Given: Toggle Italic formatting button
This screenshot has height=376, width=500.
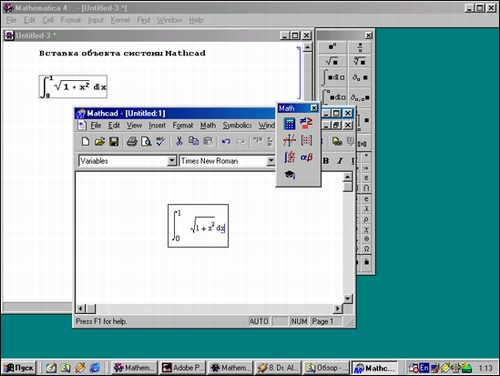Looking at the screenshot, I should [x=340, y=161].
